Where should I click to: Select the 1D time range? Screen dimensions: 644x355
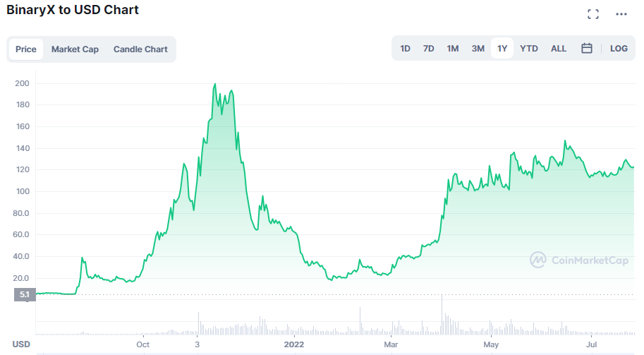(405, 49)
